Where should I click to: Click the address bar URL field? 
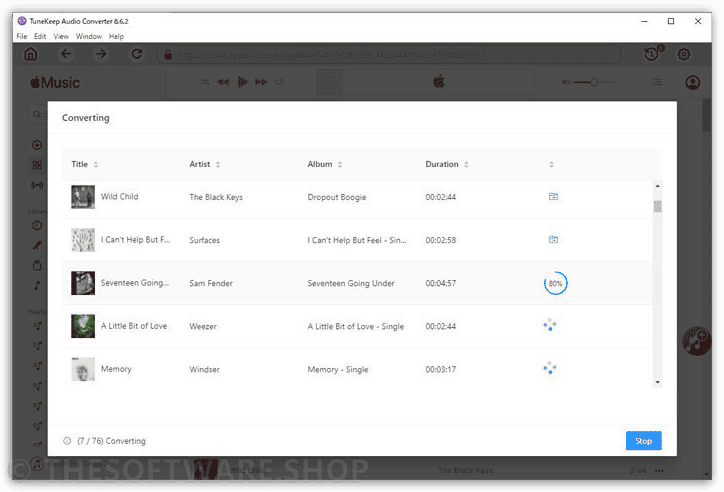[x=390, y=54]
